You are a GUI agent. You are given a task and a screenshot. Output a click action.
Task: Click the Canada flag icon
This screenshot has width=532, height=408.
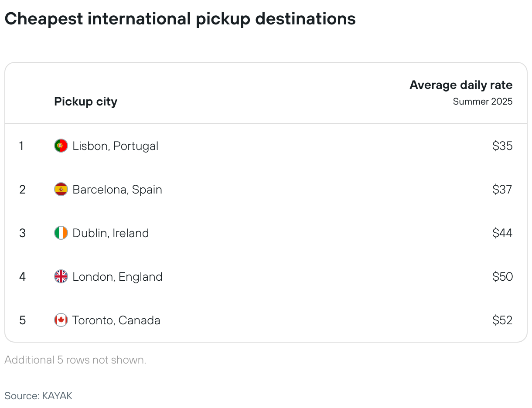[61, 320]
